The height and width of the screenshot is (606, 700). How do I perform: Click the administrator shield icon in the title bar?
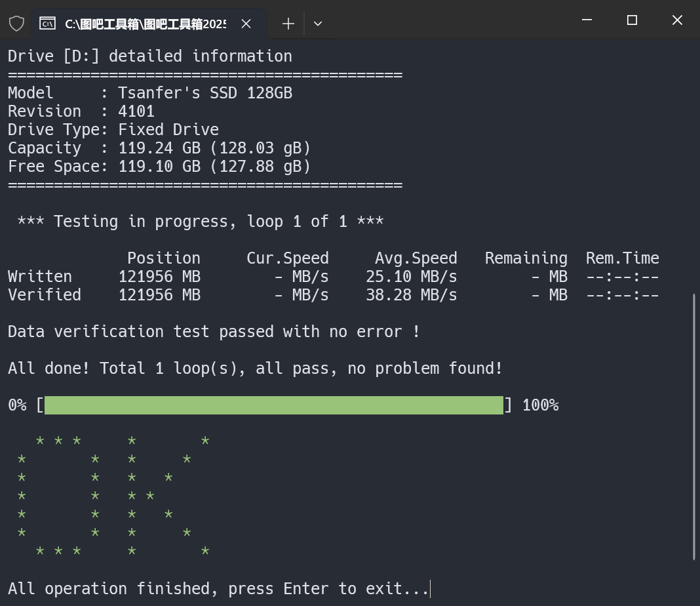17,24
